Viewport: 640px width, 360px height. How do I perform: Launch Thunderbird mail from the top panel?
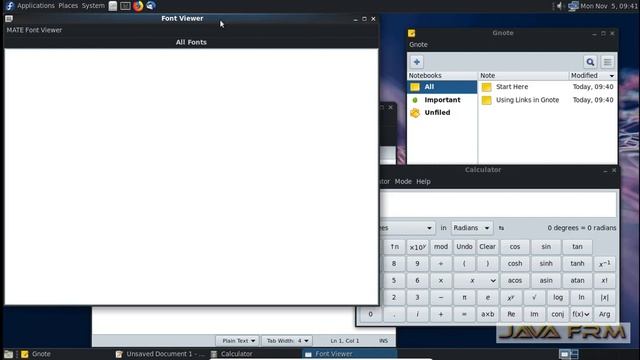tap(151, 6)
